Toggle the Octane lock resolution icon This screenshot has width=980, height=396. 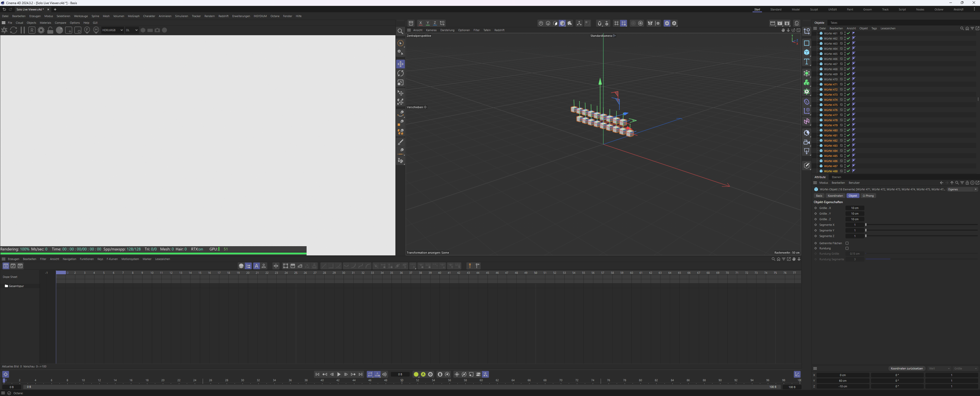(x=50, y=30)
